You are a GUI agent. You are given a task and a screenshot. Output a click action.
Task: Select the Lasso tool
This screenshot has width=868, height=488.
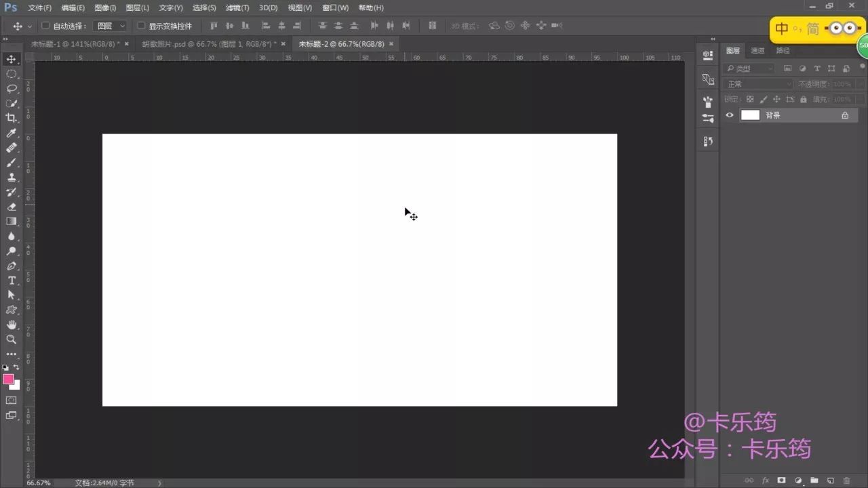click(12, 89)
